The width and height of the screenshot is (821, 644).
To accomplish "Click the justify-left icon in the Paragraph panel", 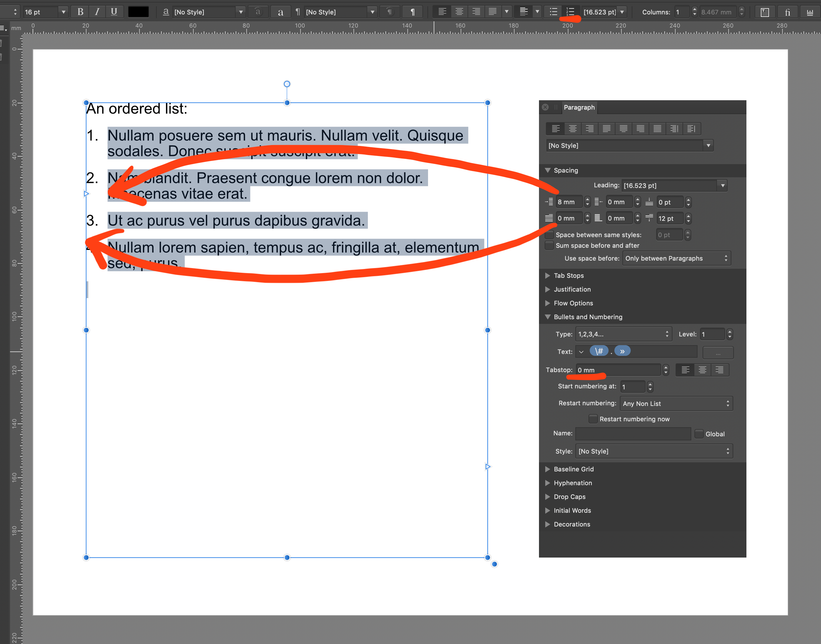I will tap(606, 128).
